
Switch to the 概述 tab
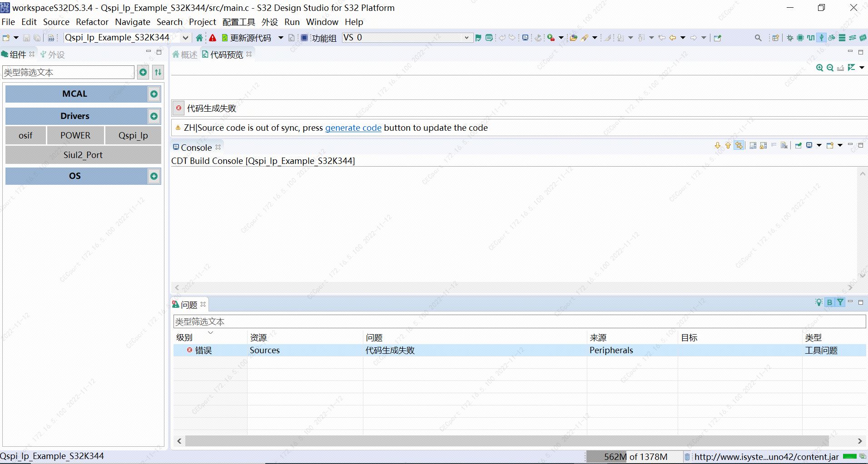point(188,54)
